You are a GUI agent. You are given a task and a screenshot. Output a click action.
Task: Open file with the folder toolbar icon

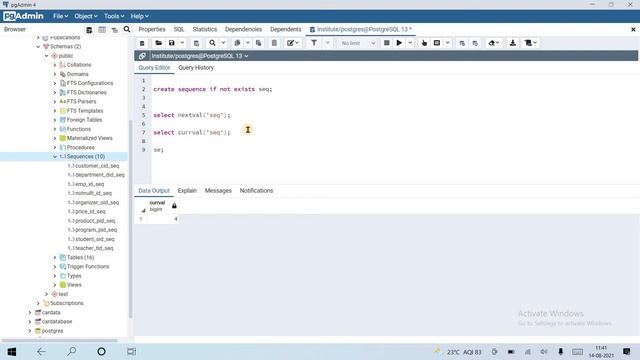[x=158, y=43]
